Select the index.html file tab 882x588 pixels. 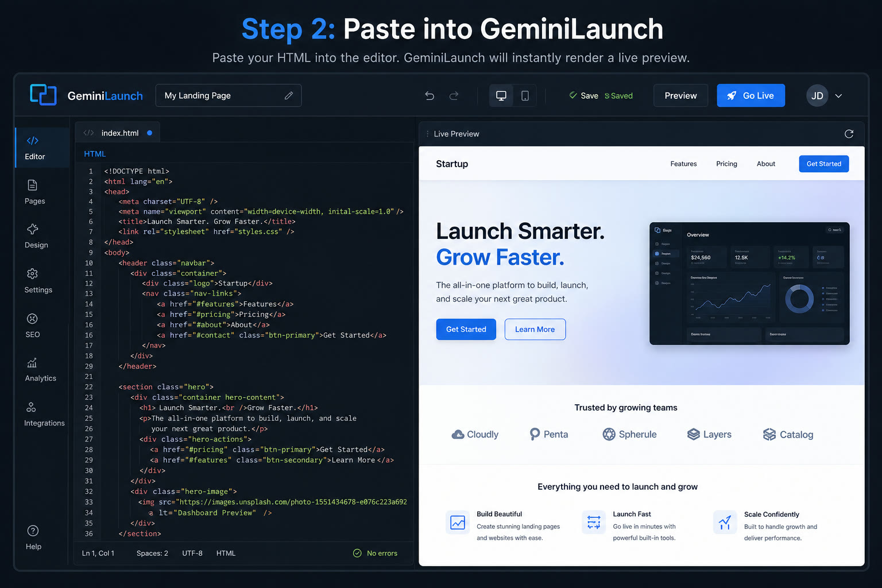(x=118, y=133)
